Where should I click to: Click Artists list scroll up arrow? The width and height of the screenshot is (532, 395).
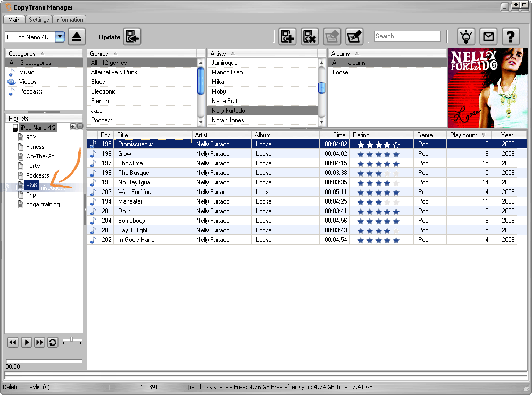321,63
